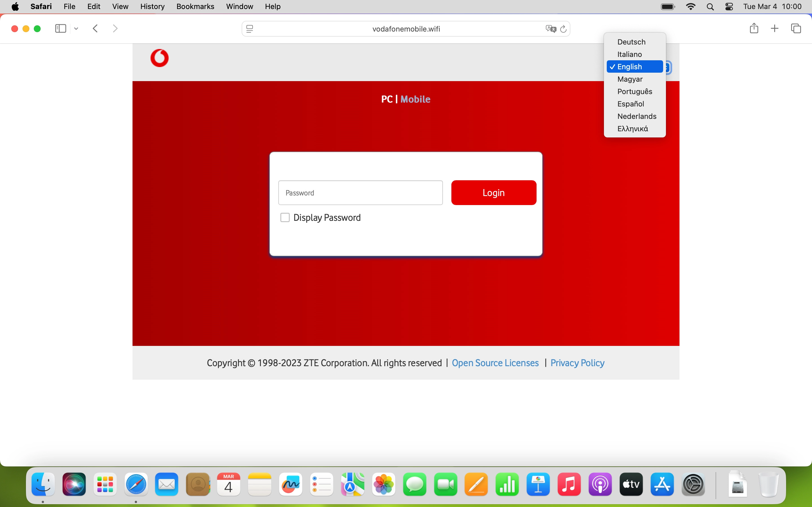Open the Safari Share icon
The width and height of the screenshot is (812, 507).
[754, 28]
